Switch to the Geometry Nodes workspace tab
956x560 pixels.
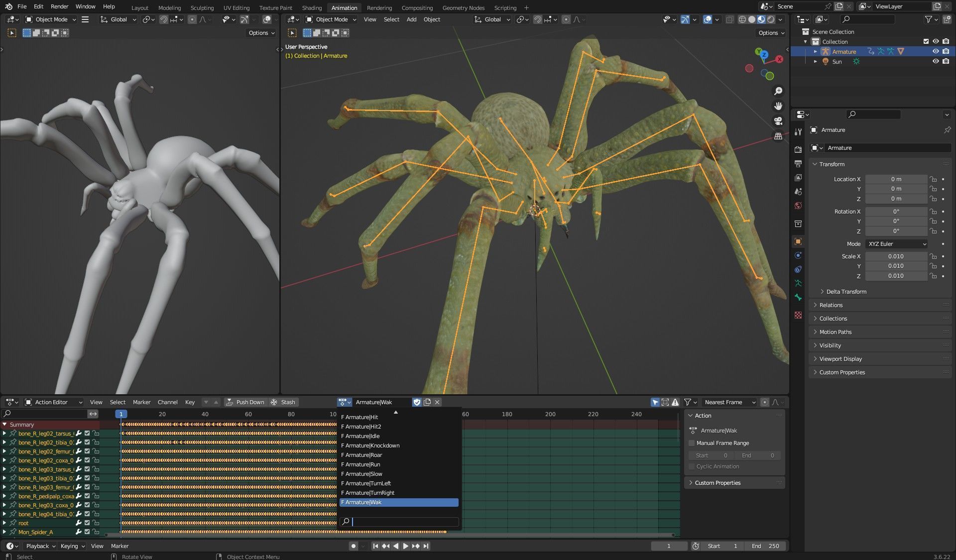tap(463, 7)
